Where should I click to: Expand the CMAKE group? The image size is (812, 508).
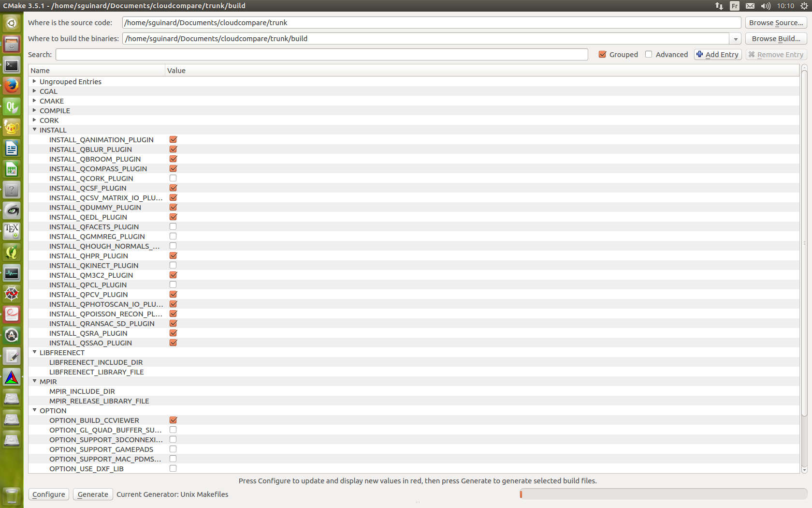(x=34, y=101)
